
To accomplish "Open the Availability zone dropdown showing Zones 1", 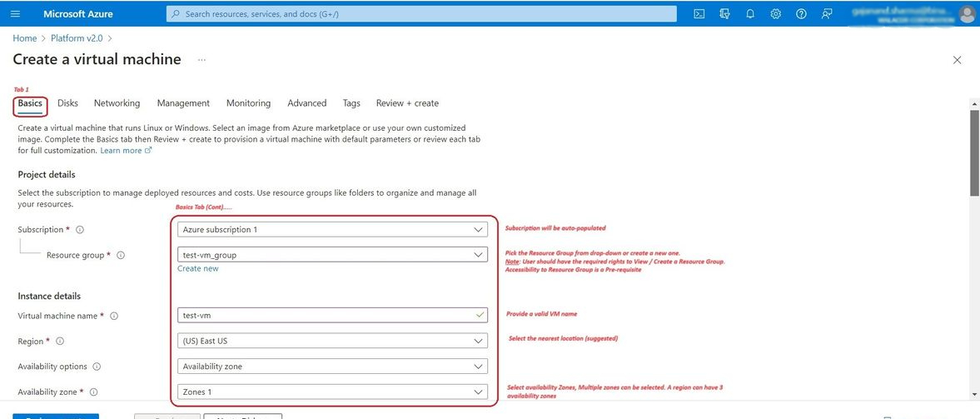I will tap(332, 392).
